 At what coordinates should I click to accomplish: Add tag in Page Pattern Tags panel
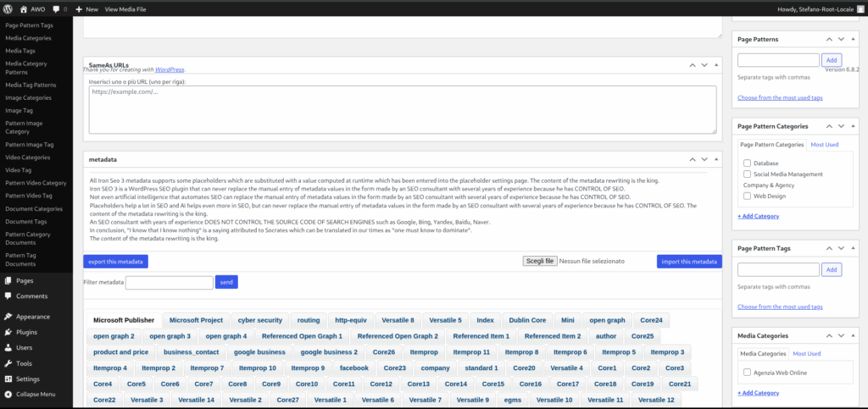pyautogui.click(x=832, y=270)
